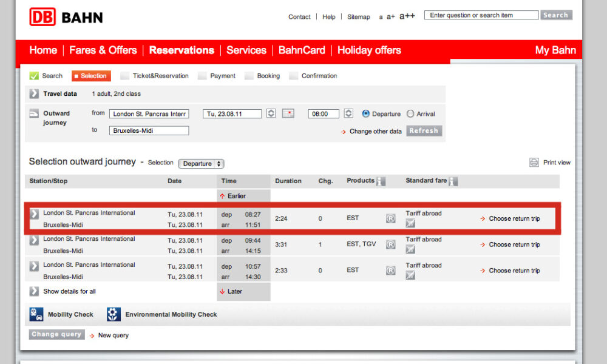
Task: Click the date stepper arrows
Action: pyautogui.click(x=271, y=113)
